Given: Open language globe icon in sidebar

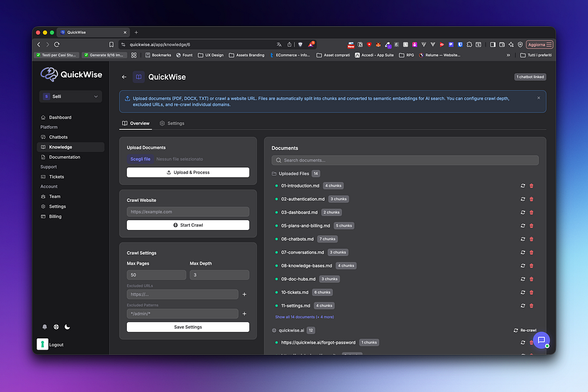Looking at the screenshot, I should click(56, 327).
